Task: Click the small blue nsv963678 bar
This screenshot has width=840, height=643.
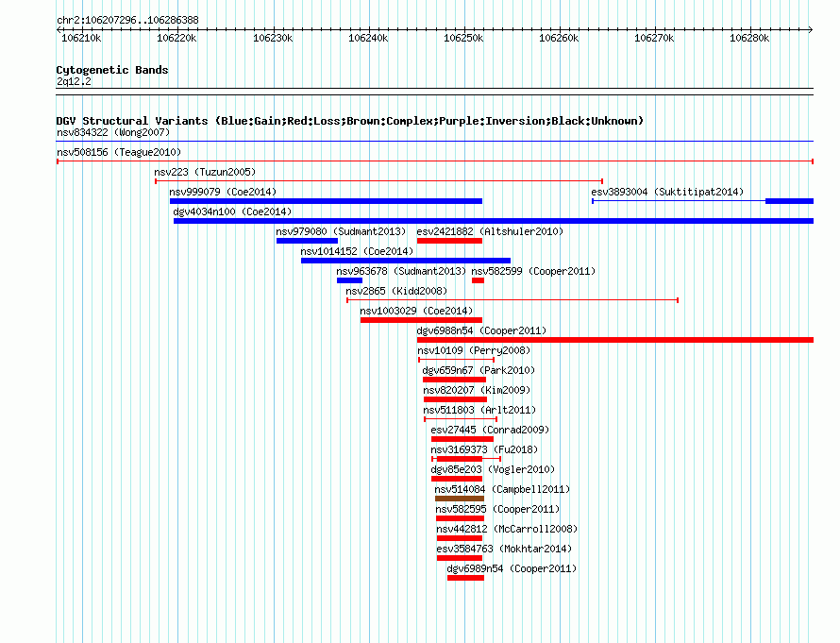Action: coord(349,280)
